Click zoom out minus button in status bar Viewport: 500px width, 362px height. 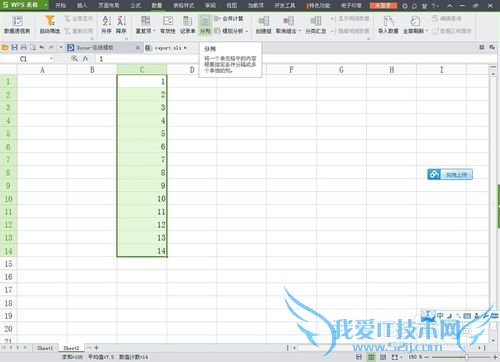pyautogui.click(x=428, y=357)
